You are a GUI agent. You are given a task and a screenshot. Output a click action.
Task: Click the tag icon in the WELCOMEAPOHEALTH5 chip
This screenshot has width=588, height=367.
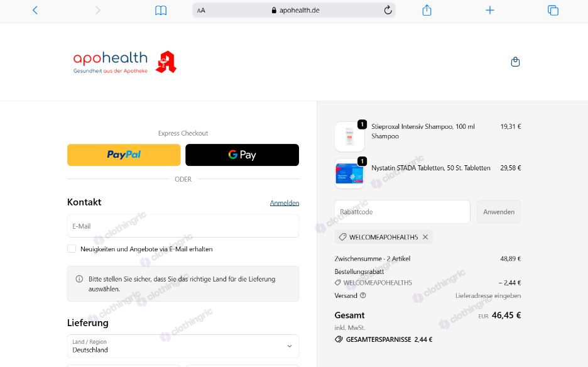[342, 237]
